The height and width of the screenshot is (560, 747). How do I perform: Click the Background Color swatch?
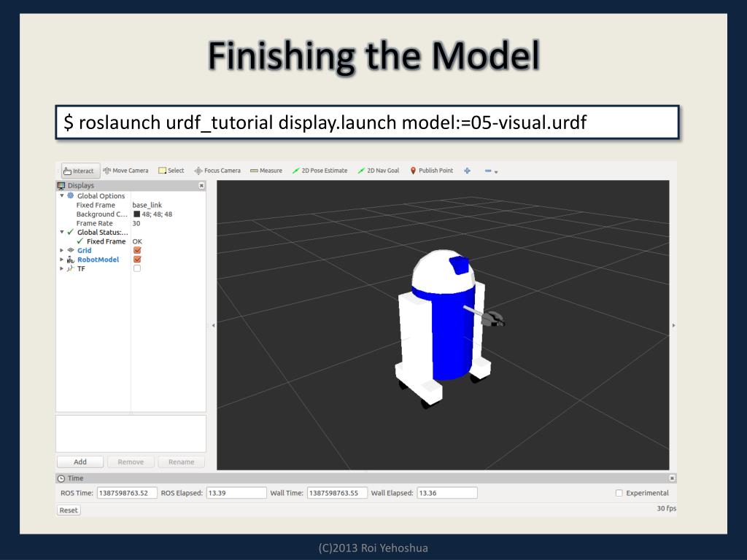(x=136, y=214)
